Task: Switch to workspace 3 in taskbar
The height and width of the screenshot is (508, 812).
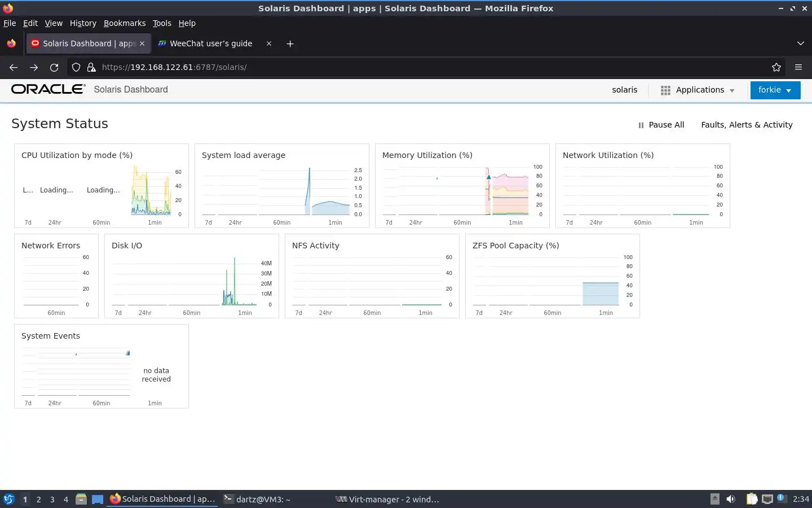Action: (52, 500)
